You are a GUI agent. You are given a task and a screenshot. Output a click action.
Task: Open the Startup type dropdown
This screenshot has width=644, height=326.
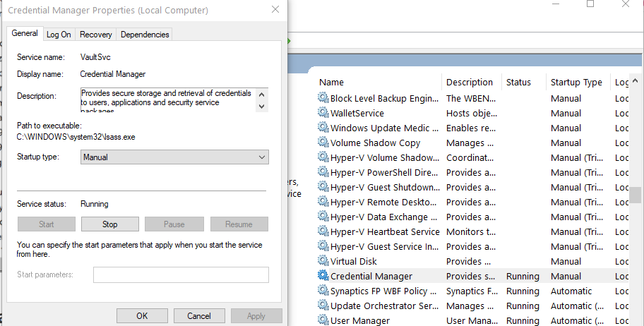point(174,157)
